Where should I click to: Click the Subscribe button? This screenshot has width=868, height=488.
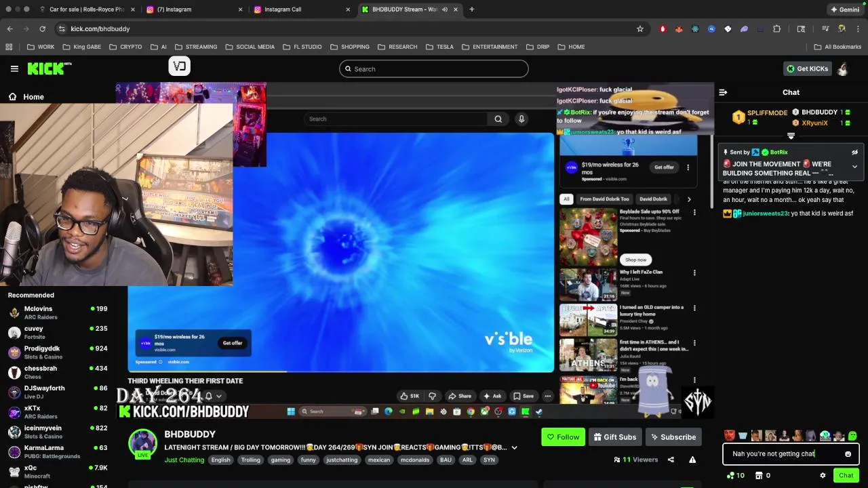pos(673,437)
